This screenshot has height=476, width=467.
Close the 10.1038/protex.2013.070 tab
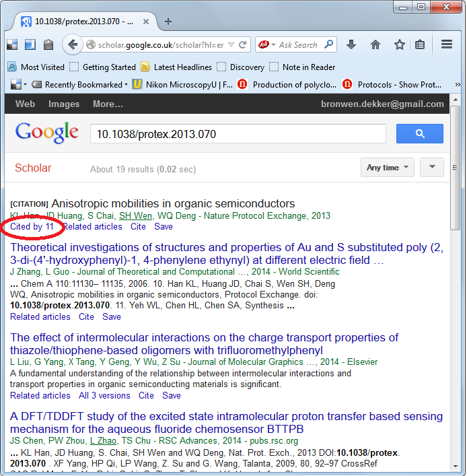pyautogui.click(x=146, y=22)
